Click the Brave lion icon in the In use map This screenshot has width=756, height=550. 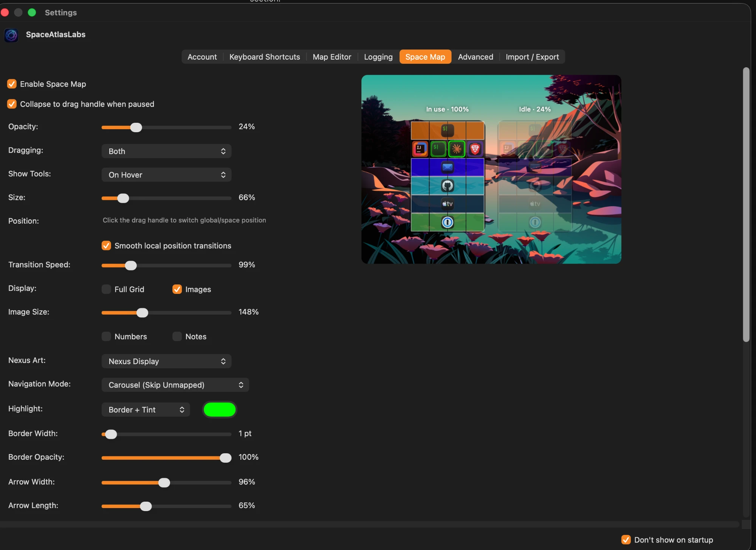pyautogui.click(x=475, y=149)
